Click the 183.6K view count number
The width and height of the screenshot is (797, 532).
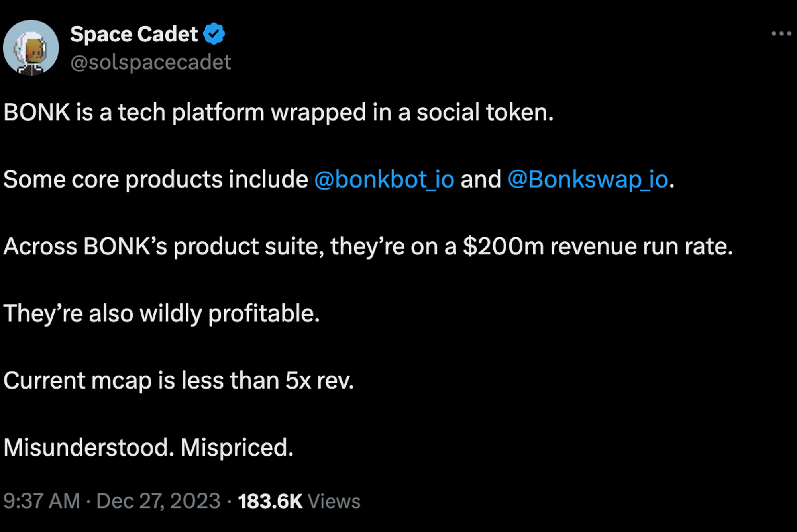270,501
